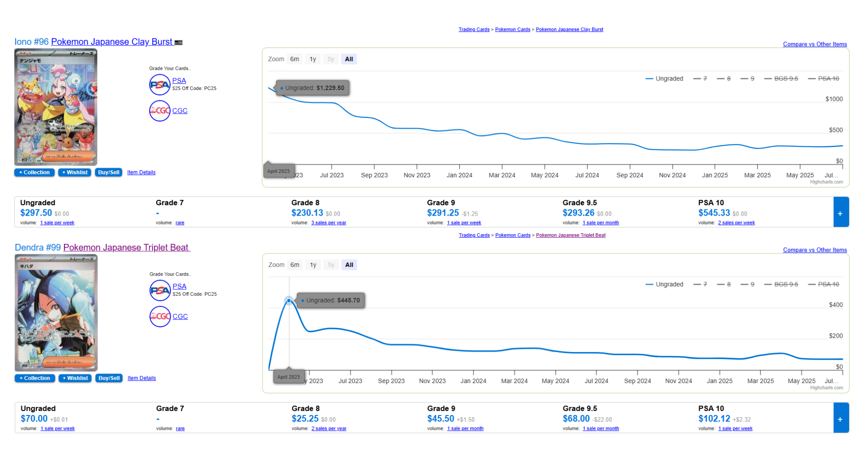Expand more grades with plus button in Dendra price row
868x469 pixels.
[x=841, y=418]
